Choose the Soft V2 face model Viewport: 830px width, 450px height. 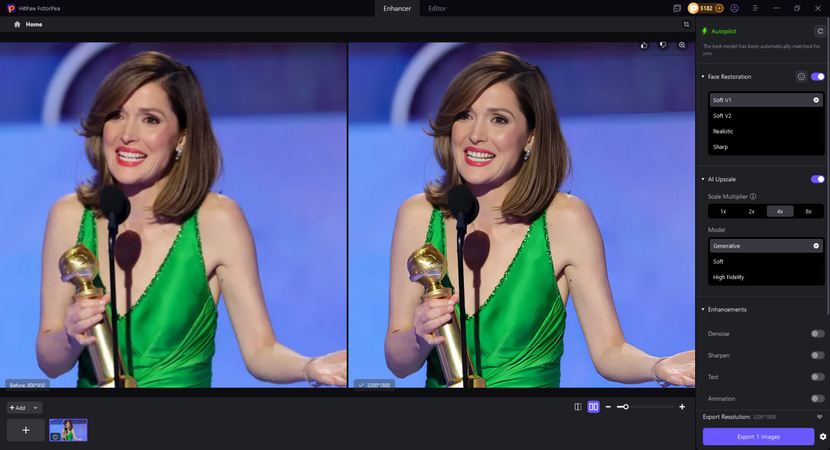(x=766, y=115)
